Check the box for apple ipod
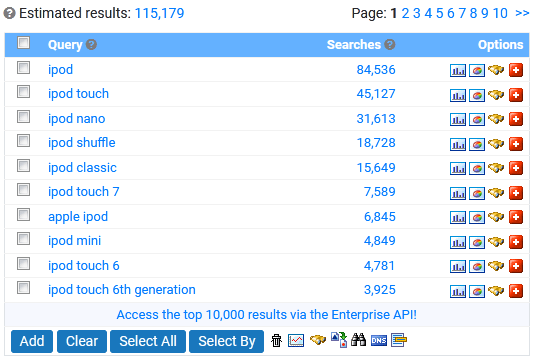Image resolution: width=534 pixels, height=360 pixels. (23, 215)
